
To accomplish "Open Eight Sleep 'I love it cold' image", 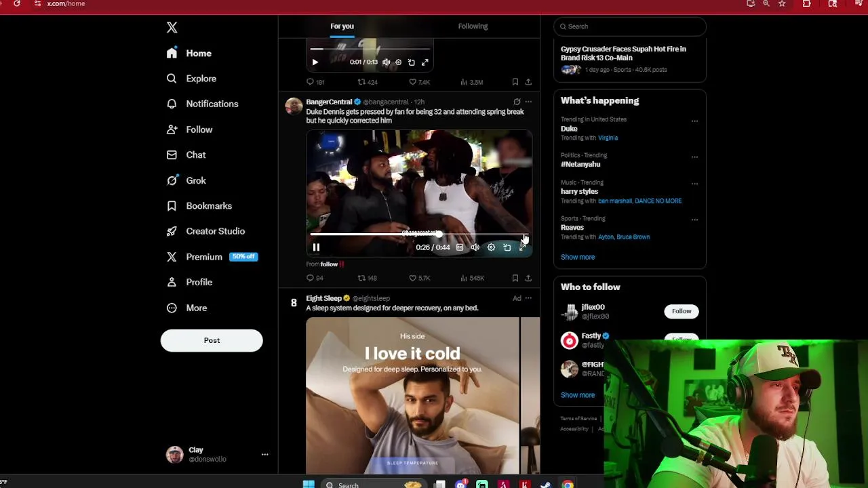I will [412, 396].
